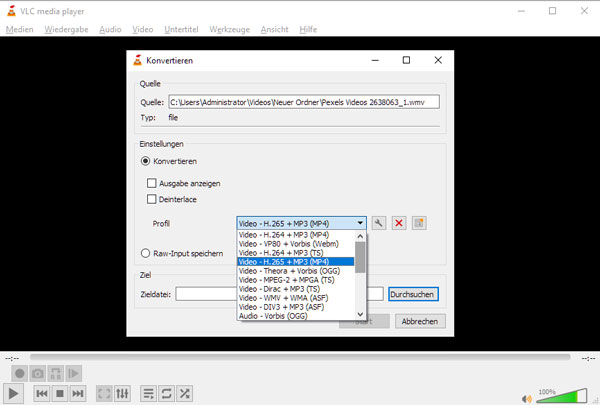Click the playback seek bar
The width and height of the screenshot is (600, 405).
pos(300,357)
